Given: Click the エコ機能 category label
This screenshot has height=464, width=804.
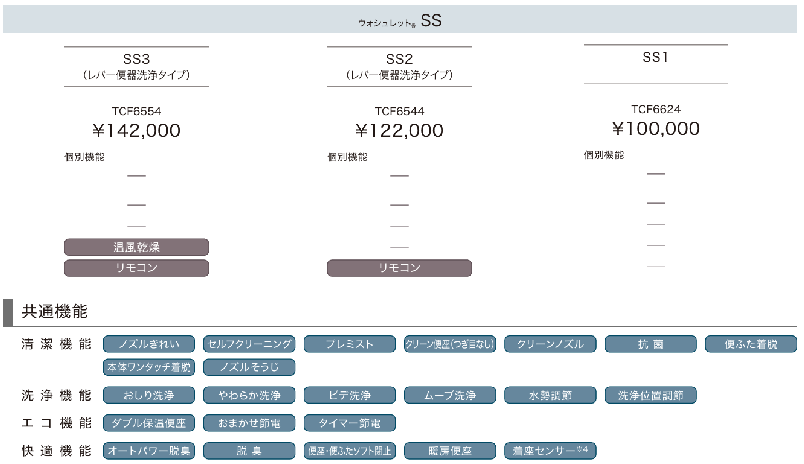Looking at the screenshot, I should tap(56, 423).
